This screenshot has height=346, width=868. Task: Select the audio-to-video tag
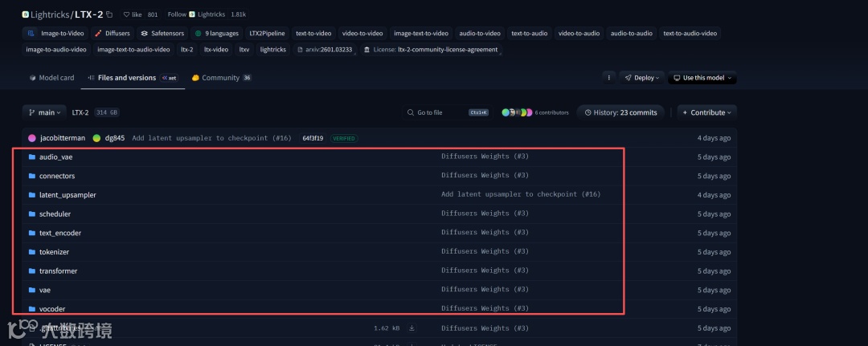click(479, 33)
